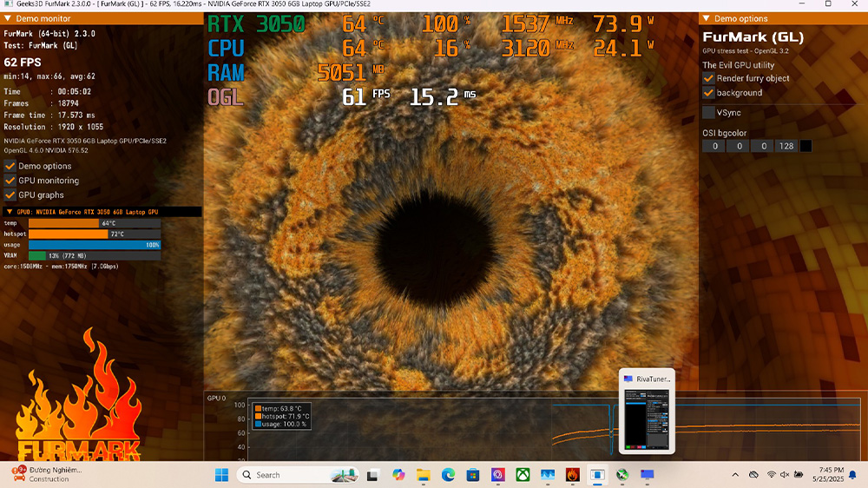Click the first OSI bgcolor value field
Viewport: 868px width, 488px height.
tap(714, 146)
